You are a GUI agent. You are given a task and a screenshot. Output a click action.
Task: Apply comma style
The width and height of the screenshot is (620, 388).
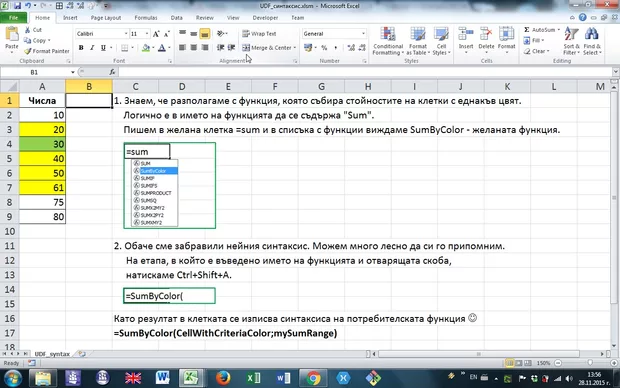[x=336, y=47]
